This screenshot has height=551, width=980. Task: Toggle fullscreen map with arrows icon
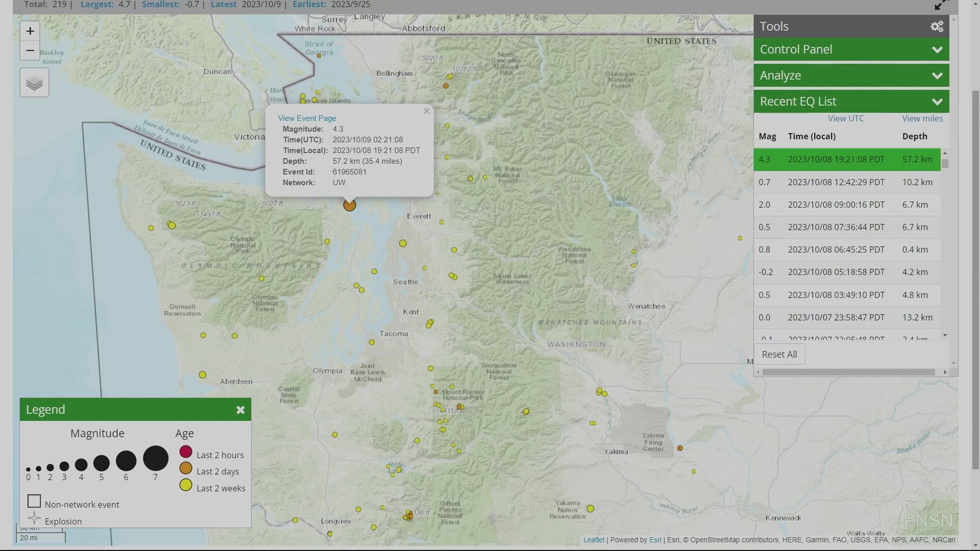click(x=941, y=5)
